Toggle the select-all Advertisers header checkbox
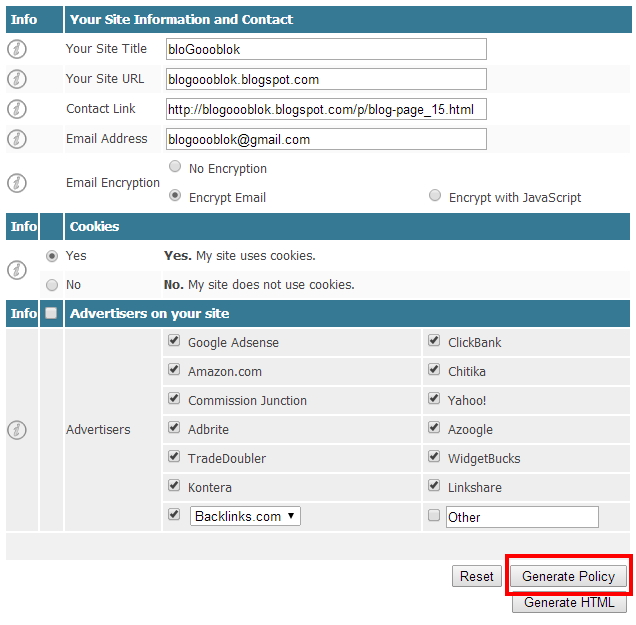 click(51, 313)
